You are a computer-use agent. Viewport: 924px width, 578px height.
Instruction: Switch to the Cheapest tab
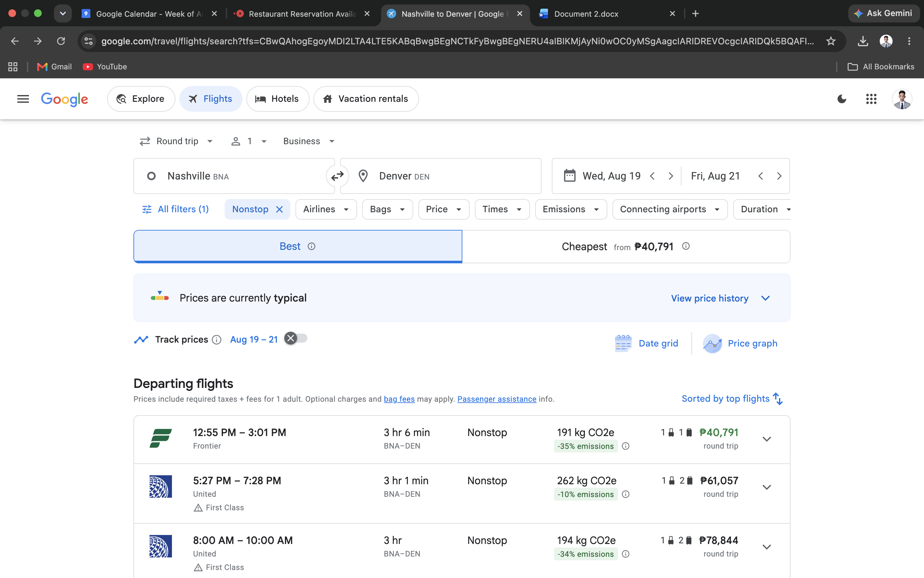[626, 247]
